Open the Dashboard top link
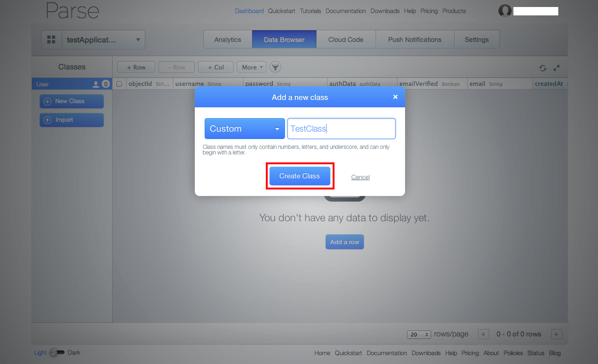Screen dimensions: 598x364 pos(249,11)
